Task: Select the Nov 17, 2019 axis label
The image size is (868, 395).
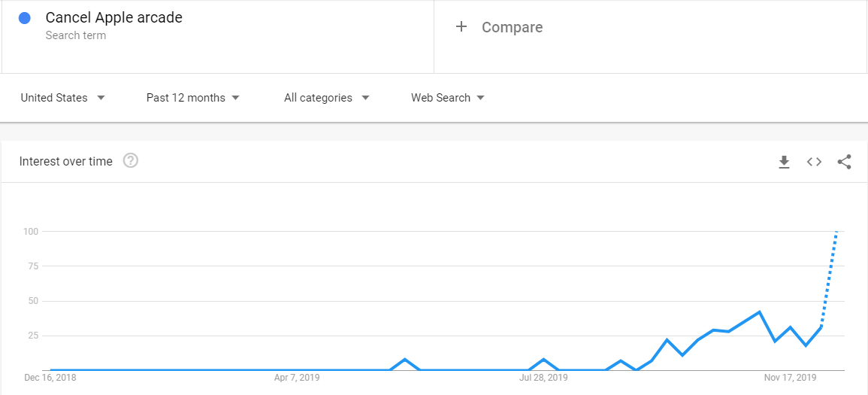Action: (790, 378)
